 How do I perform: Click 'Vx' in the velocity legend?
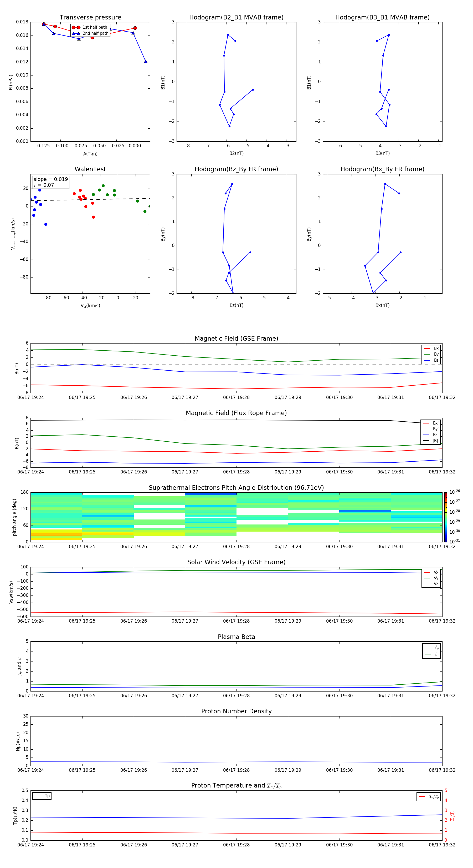pyautogui.click(x=436, y=572)
